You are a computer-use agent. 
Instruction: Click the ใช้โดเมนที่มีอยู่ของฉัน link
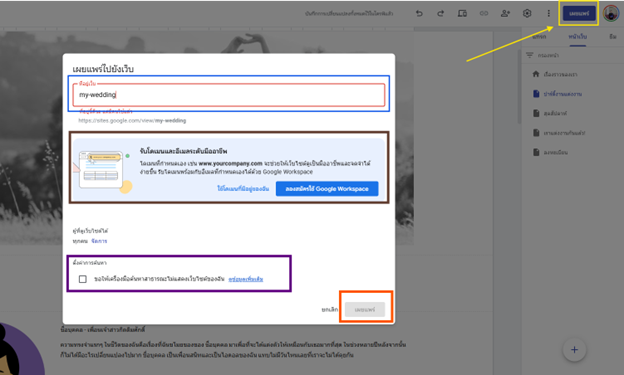pos(243,189)
